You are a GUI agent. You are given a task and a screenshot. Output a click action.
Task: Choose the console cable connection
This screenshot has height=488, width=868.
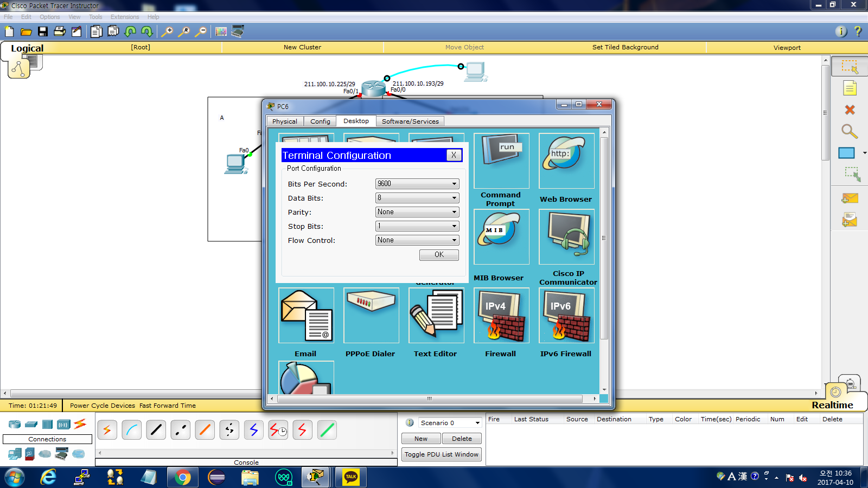(x=132, y=430)
